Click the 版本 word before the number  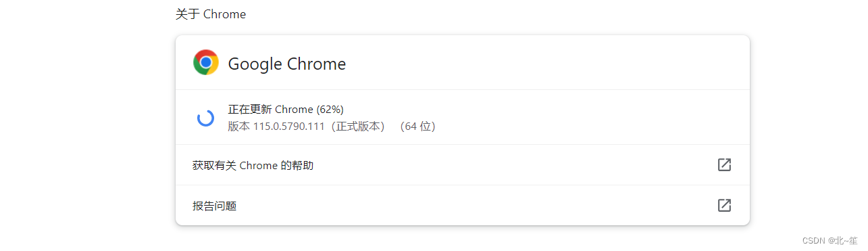click(239, 127)
